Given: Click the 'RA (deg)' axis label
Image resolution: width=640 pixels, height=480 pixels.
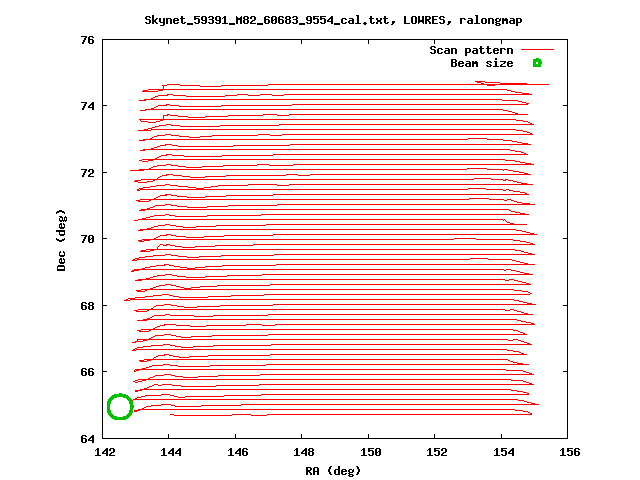Looking at the screenshot, I should 333,471.
